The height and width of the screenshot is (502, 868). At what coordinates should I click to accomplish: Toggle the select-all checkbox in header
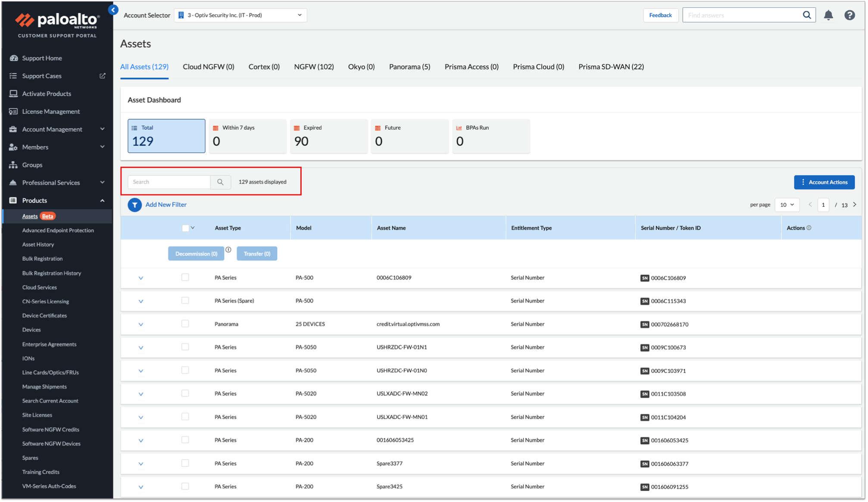point(185,228)
